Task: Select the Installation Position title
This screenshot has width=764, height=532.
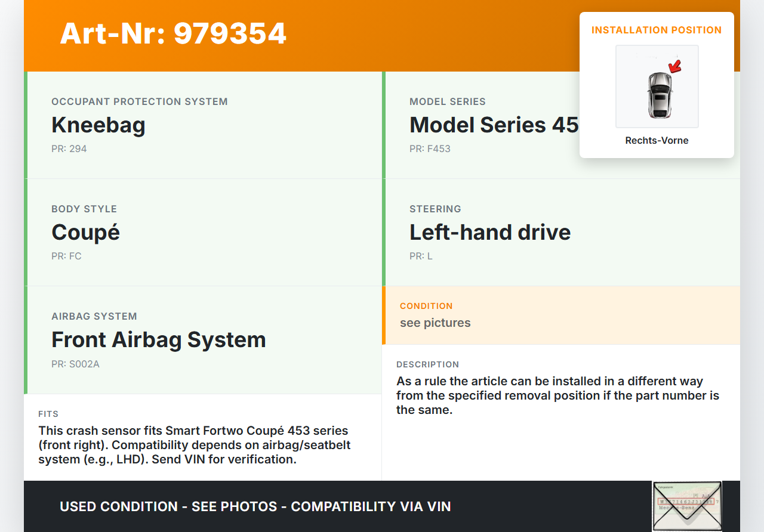Action: [657, 30]
